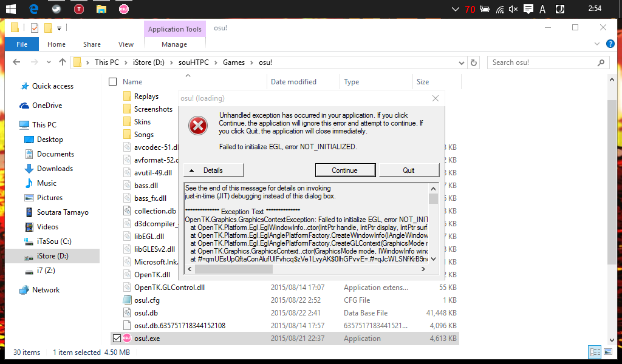This screenshot has height=364, width=622.
Task: Switch to osu! taskbar icon
Action: (x=124, y=8)
